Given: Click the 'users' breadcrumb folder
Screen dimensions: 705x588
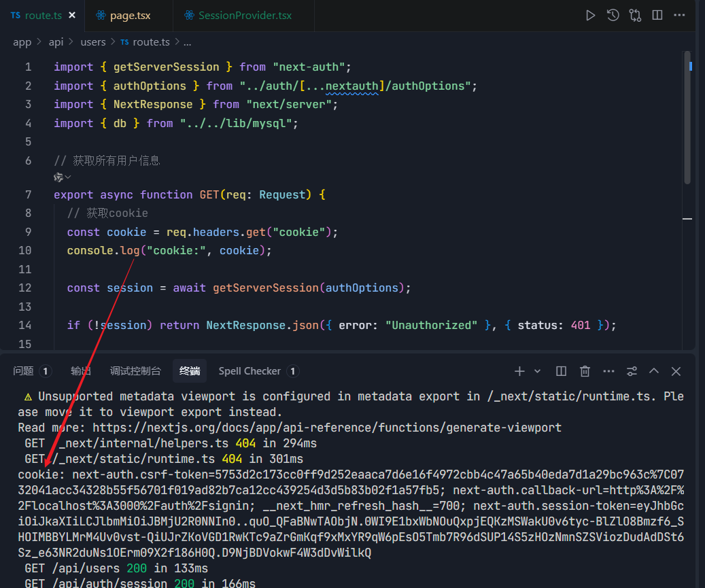Looking at the screenshot, I should (x=93, y=42).
